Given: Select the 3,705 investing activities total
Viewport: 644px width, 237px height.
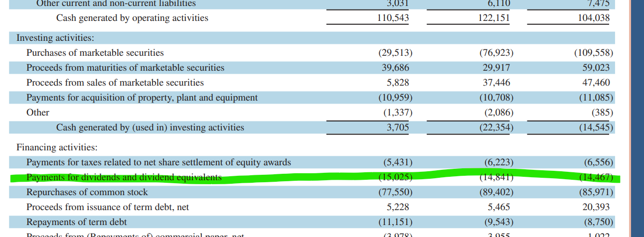Looking at the screenshot, I should (x=398, y=127).
